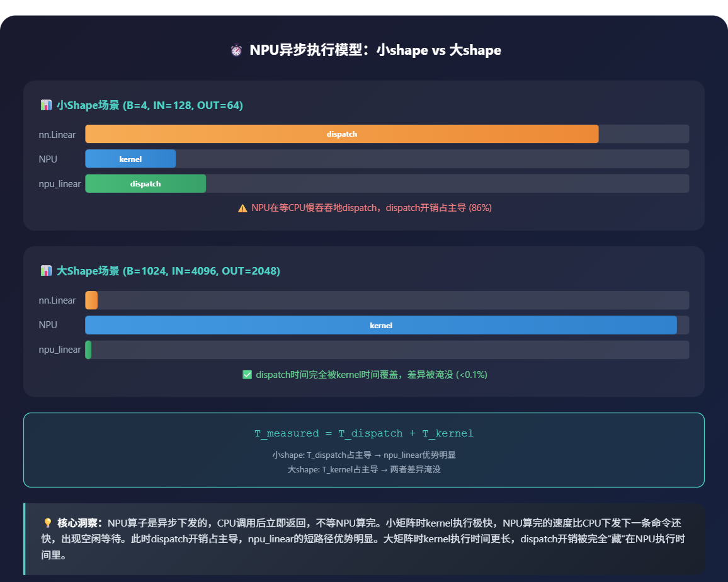Click the nn.Linear label in 小Shape场景
This screenshot has height=582, width=728.
click(57, 135)
